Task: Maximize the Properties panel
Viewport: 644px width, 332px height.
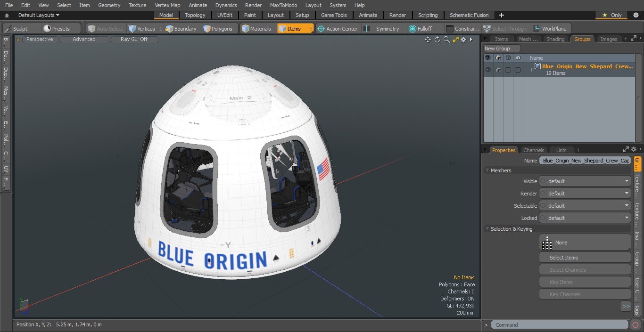Action: point(627,150)
